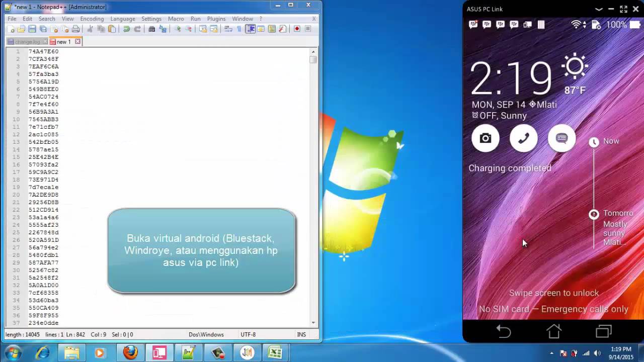Open the Encoding menu
The height and width of the screenshot is (362, 644).
pos(92,19)
